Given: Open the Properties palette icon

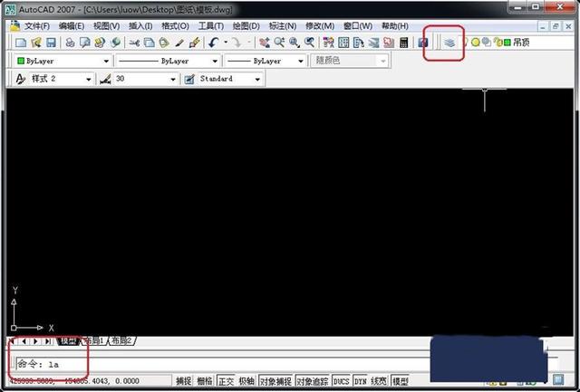Looking at the screenshot, I should 328,43.
